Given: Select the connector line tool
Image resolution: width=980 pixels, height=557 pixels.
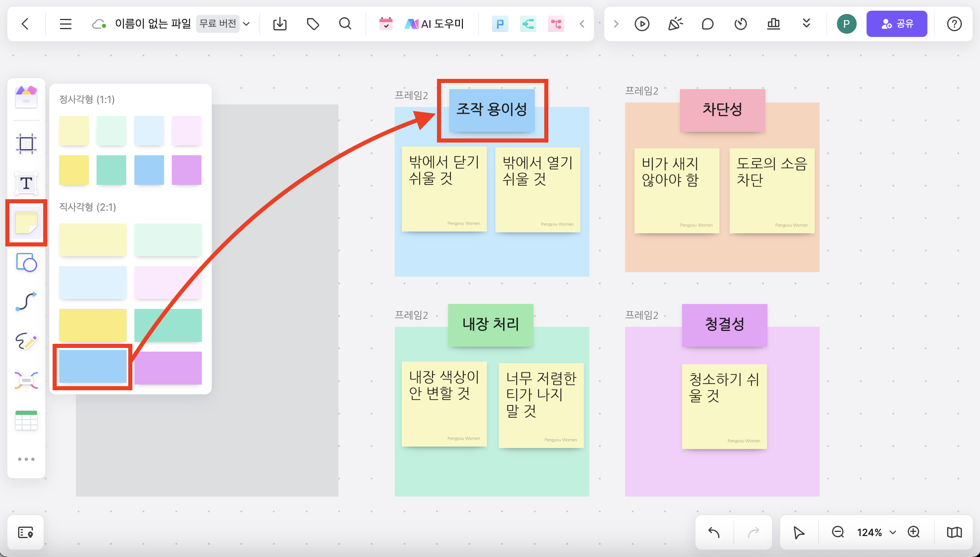Looking at the screenshot, I should [26, 301].
